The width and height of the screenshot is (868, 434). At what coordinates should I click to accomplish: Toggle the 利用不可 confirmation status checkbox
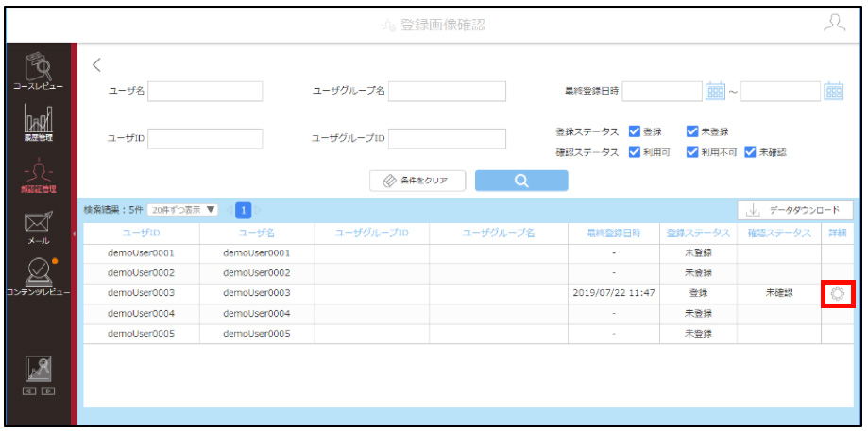pos(692,152)
